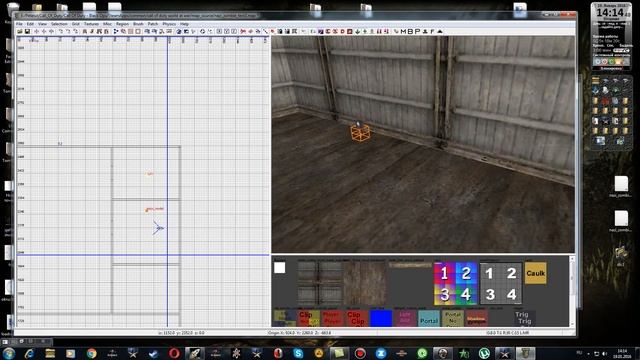Click the desktop clock gadget showing 14:14
The image size is (640, 360).
point(611,13)
